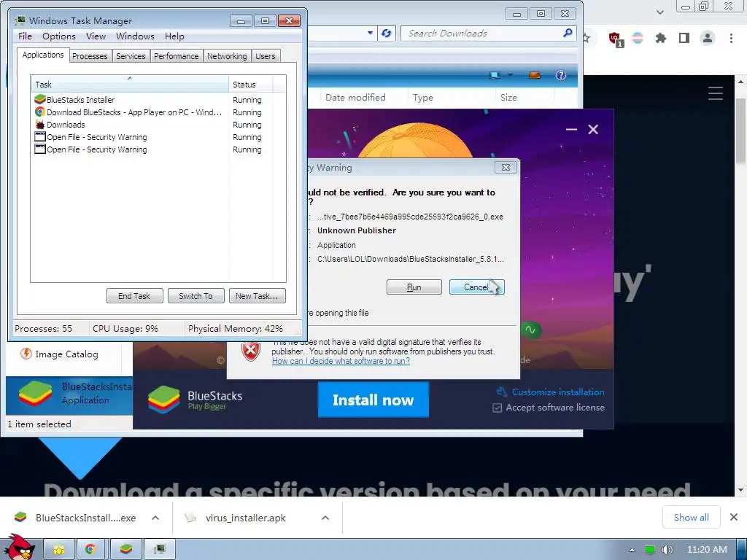Expand options for virus_installer.apk download
The height and width of the screenshot is (560, 747).
pos(325,518)
